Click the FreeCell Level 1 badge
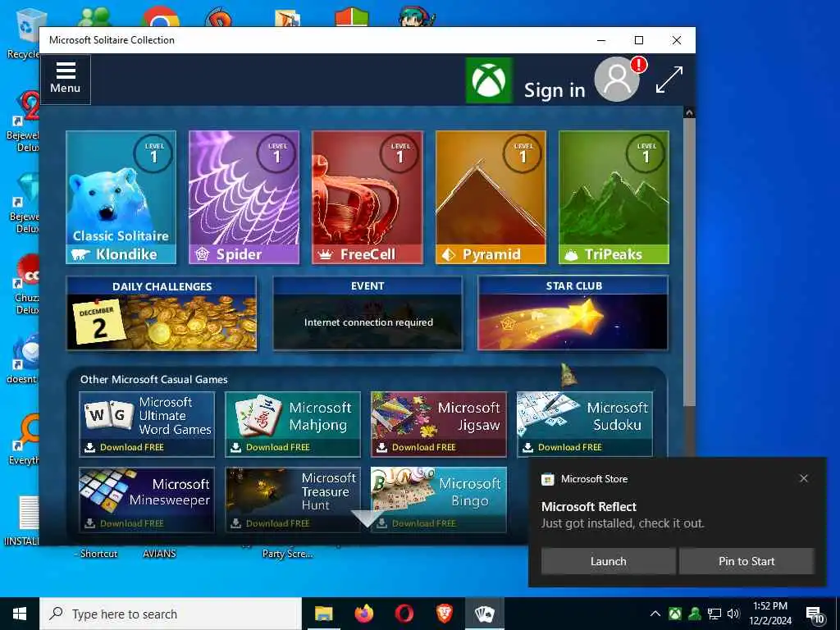840x630 pixels. [x=400, y=153]
